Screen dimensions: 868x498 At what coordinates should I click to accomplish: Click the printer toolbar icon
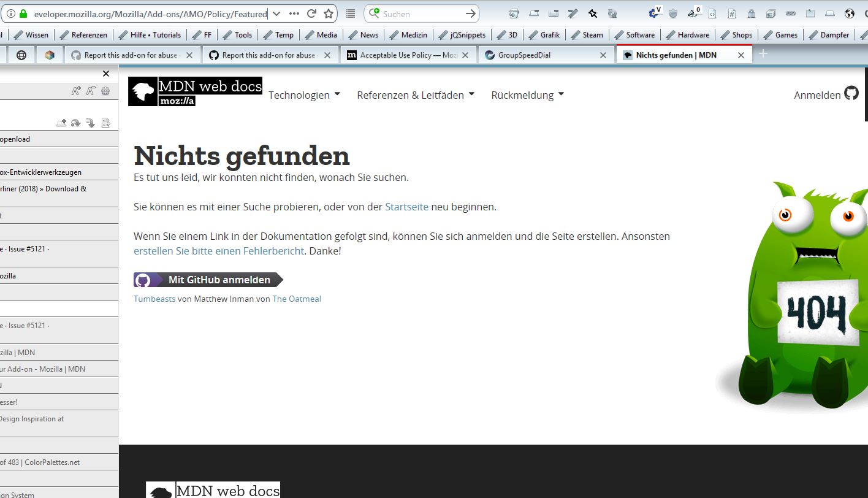click(x=514, y=13)
